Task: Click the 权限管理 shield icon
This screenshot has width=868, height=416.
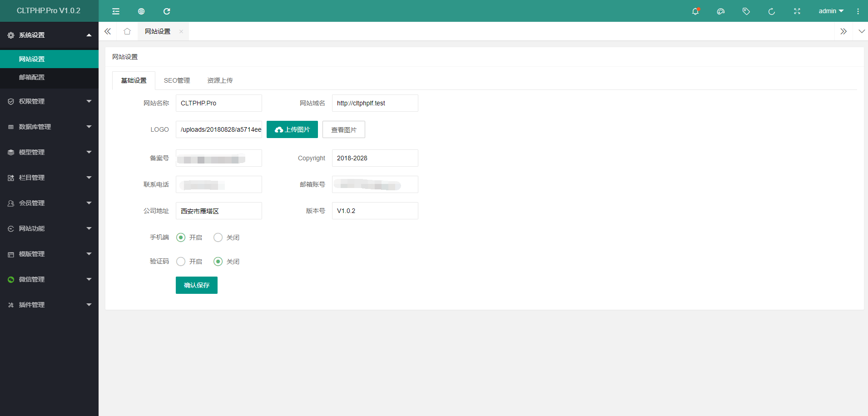Action: (11, 101)
